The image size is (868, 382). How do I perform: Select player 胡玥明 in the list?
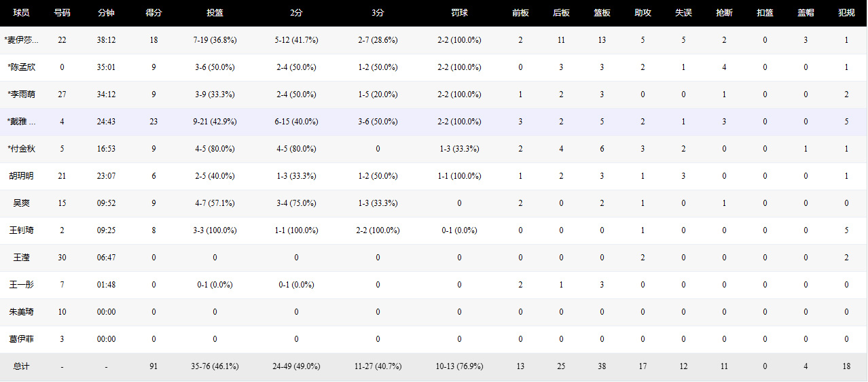coord(21,176)
